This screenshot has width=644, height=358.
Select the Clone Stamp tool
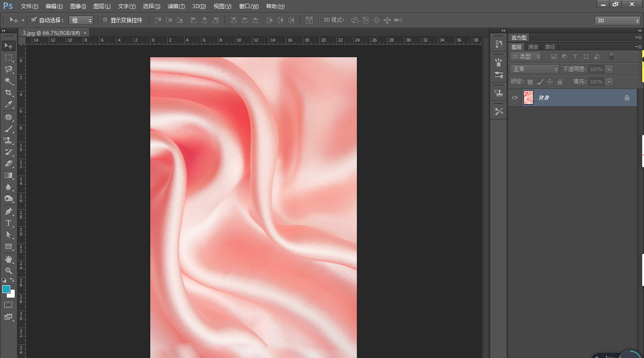pos(8,140)
